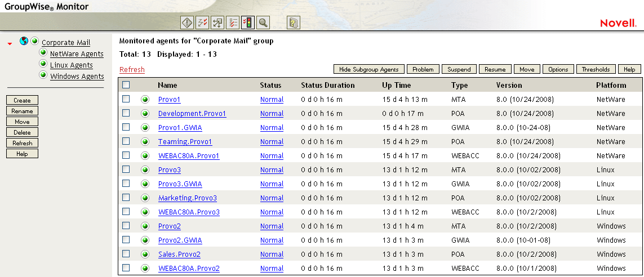Open the Help book toolbar icon
644x277 pixels.
tap(294, 23)
